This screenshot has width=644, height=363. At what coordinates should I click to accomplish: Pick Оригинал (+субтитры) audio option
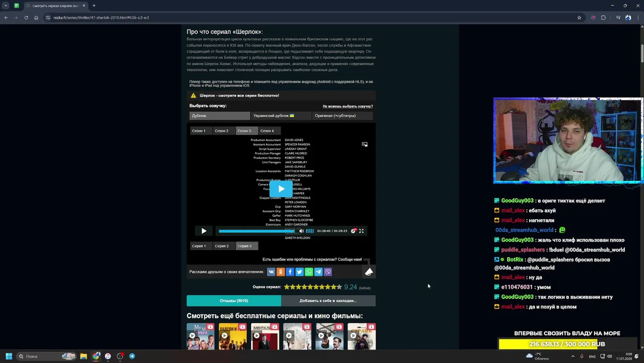click(342, 115)
